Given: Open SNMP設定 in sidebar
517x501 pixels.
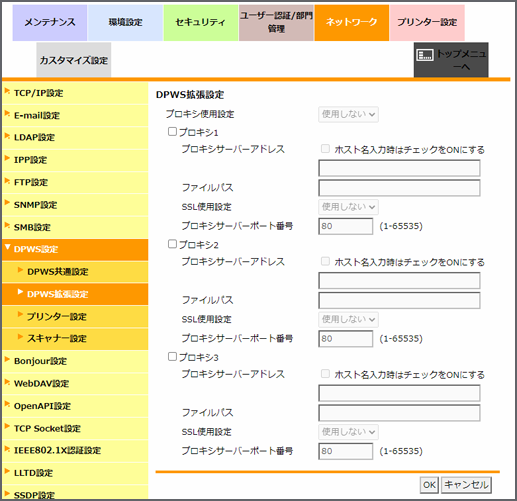Looking at the screenshot, I should click(x=75, y=205).
